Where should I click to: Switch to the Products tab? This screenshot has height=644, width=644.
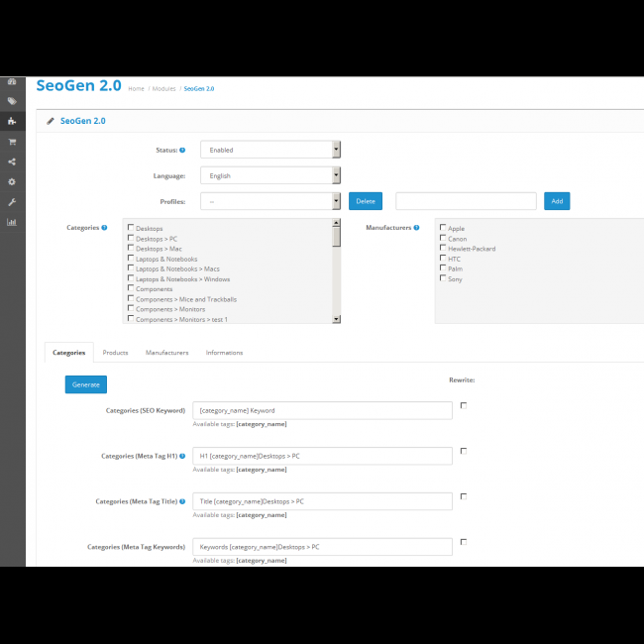(x=115, y=353)
